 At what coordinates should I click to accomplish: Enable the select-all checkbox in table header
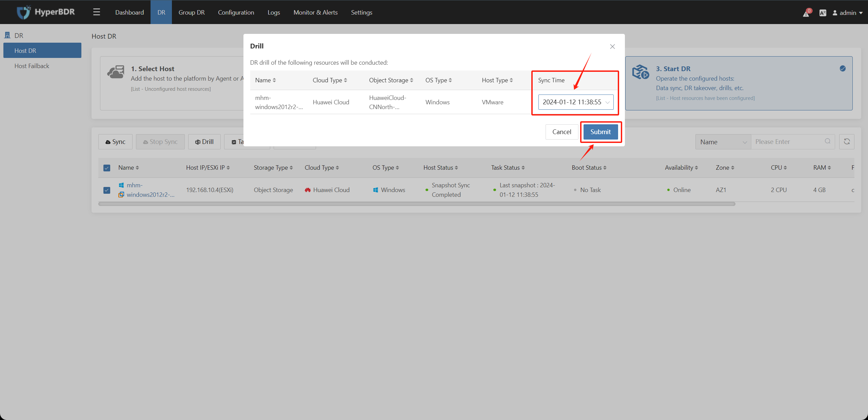(107, 167)
